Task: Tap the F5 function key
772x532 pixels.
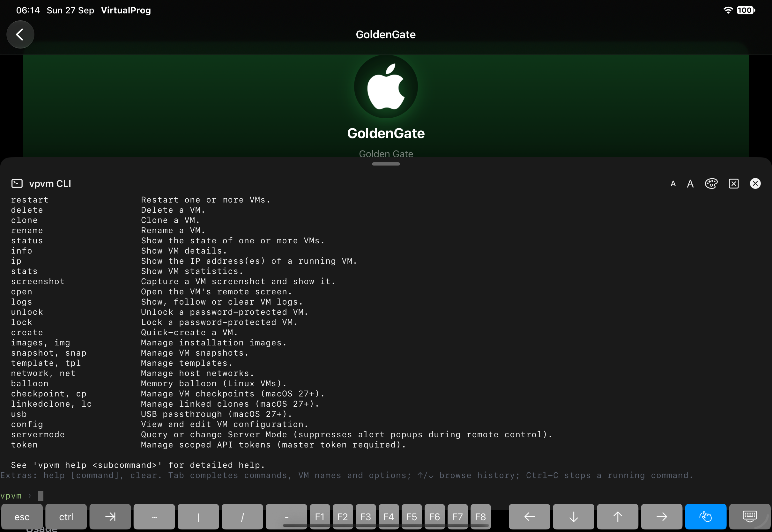Action: [412, 517]
